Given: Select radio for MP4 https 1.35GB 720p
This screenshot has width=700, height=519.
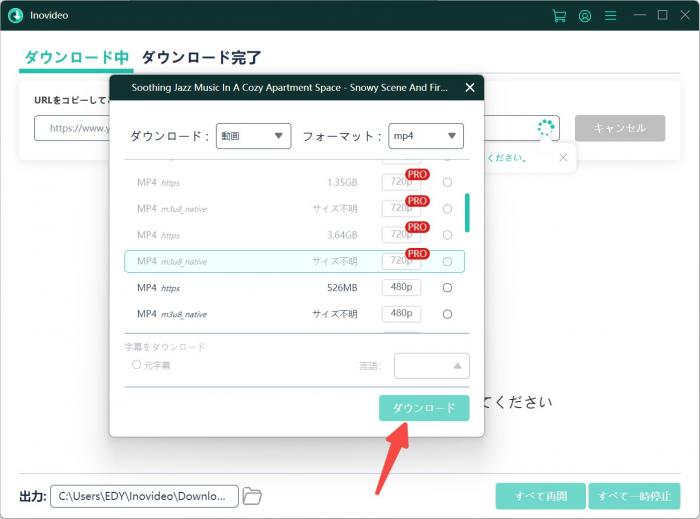Looking at the screenshot, I should coord(447,182).
